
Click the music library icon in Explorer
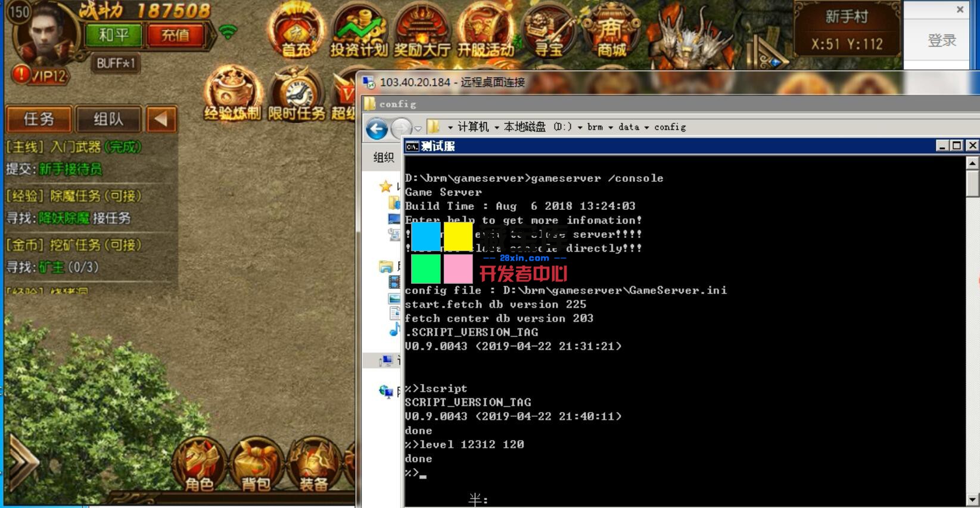click(395, 330)
